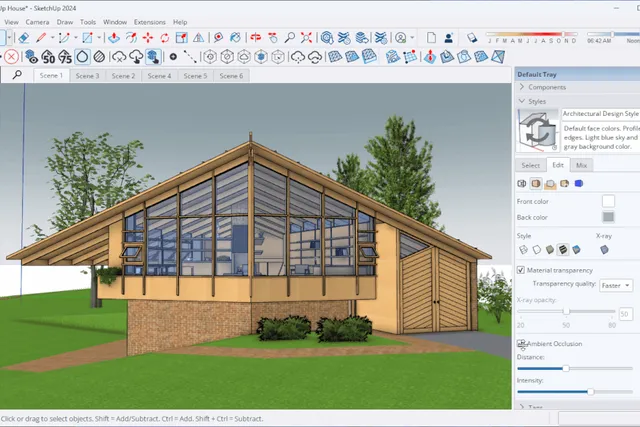This screenshot has width=640, height=427.
Task: Enable shaded with textures face style
Action: tap(563, 249)
